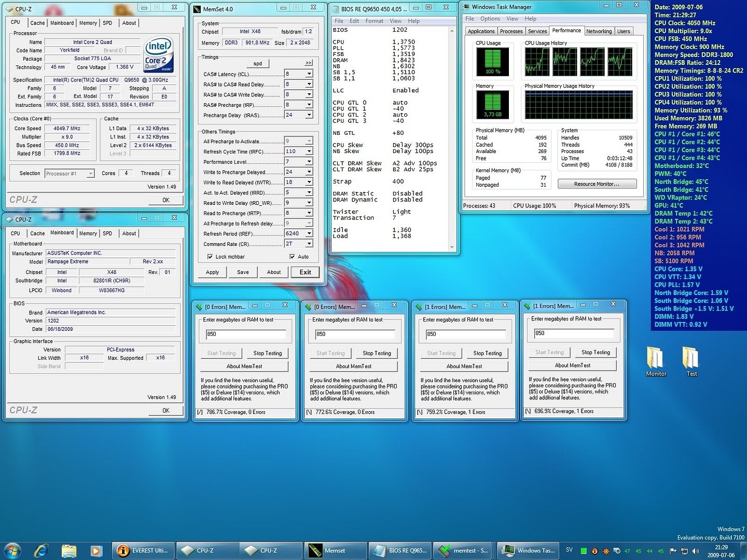Open the Processes tab in Task Manager
The height and width of the screenshot is (560, 747).
[511, 31]
